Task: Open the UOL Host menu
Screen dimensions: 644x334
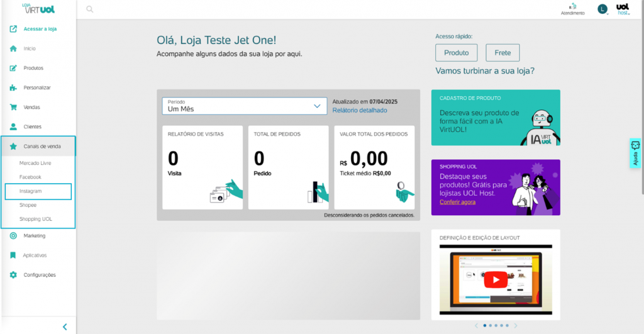Action: (x=623, y=9)
